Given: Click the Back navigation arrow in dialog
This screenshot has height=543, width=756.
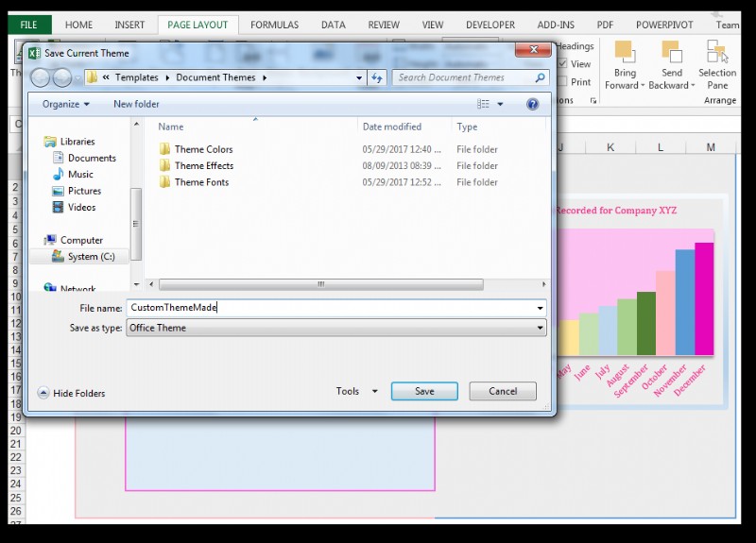Looking at the screenshot, I should pos(41,77).
